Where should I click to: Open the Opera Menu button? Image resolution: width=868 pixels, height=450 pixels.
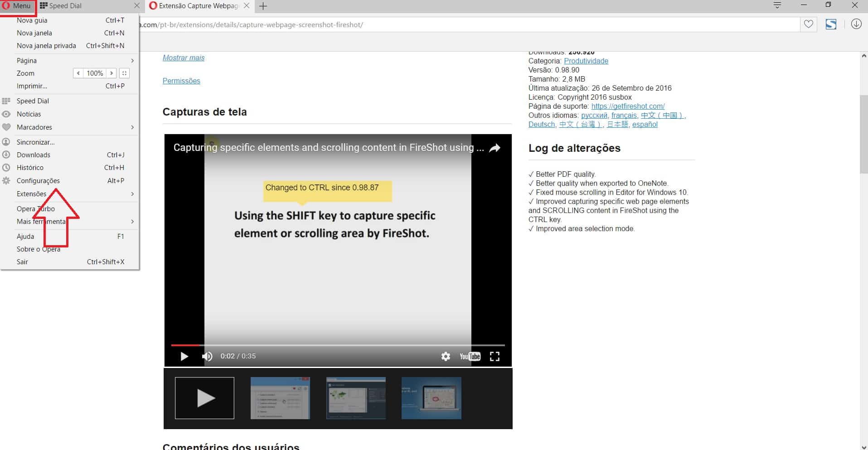pyautogui.click(x=17, y=6)
